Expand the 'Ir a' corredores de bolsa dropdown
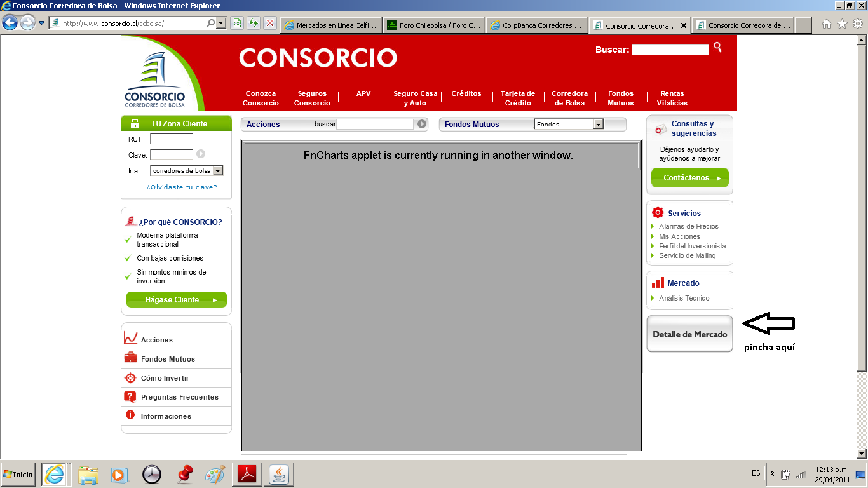Screen dimensions: 868x488 tap(218, 171)
